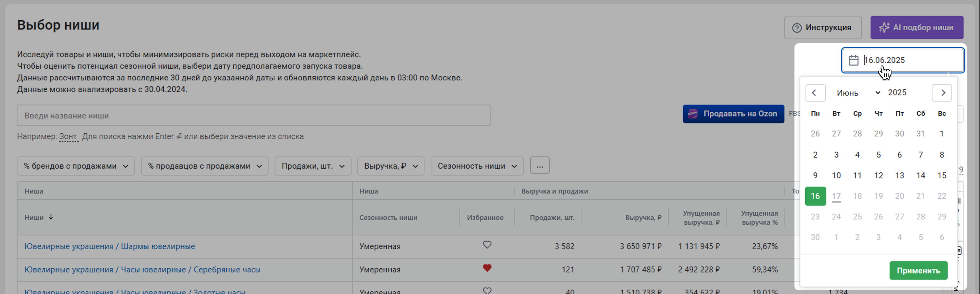
Task: Click the Выручка и продажи group header
Action: click(554, 191)
